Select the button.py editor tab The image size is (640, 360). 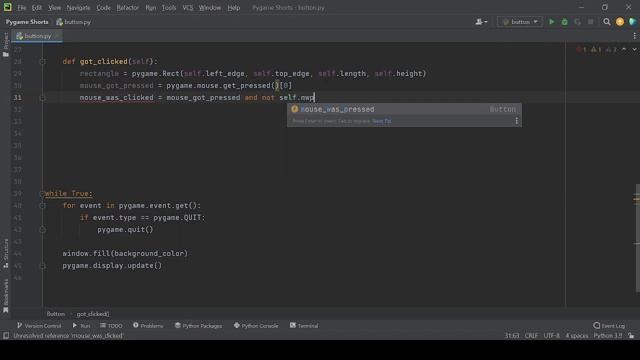click(38, 36)
